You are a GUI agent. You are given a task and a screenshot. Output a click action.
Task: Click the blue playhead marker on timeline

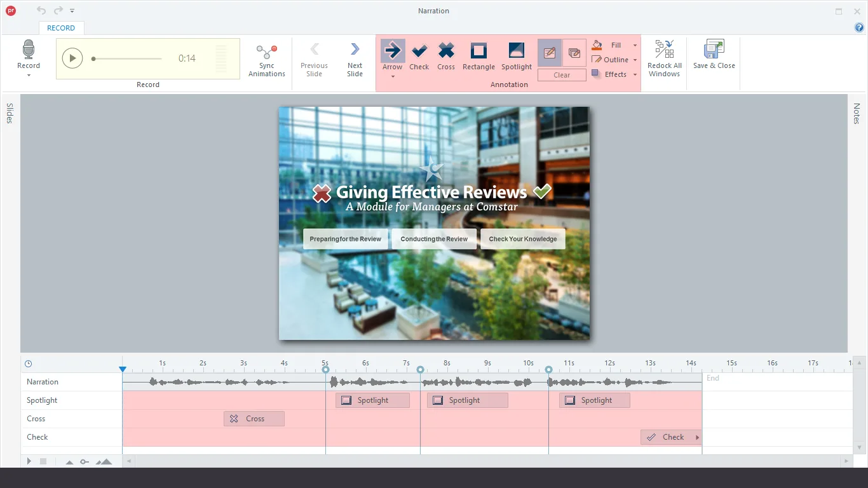click(x=123, y=369)
